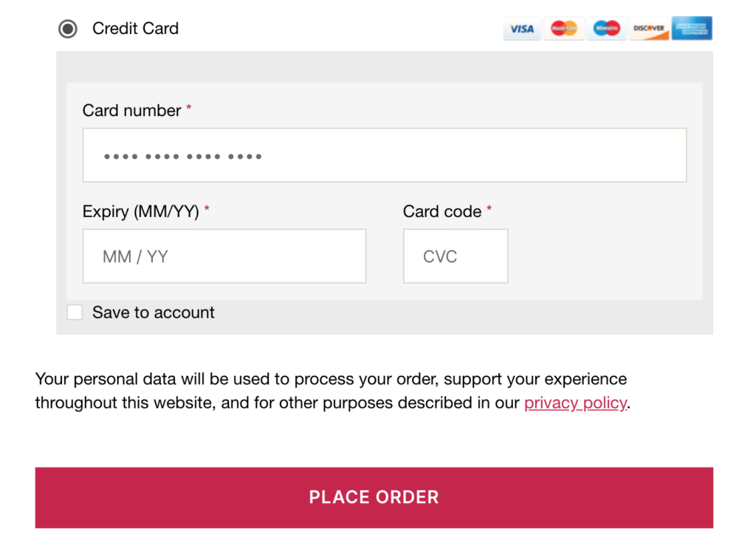The height and width of the screenshot is (540, 756).
Task: Open the privacy policy link
Action: pyautogui.click(x=576, y=403)
